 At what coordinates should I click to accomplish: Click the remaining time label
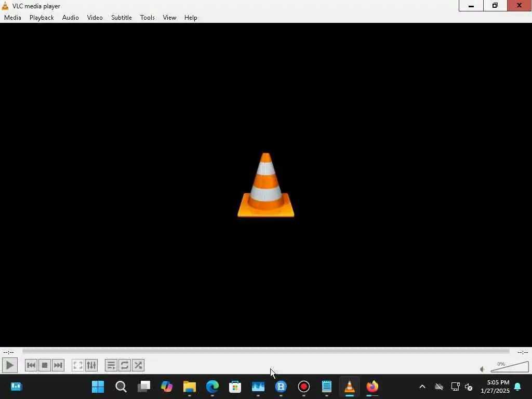point(523,352)
